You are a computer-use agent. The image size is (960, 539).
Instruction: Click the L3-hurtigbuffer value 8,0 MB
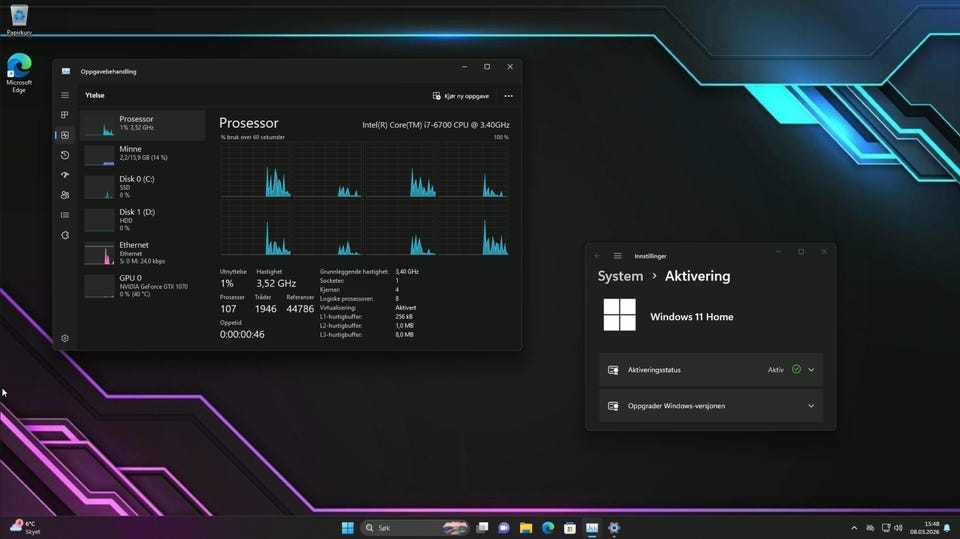pyautogui.click(x=404, y=334)
